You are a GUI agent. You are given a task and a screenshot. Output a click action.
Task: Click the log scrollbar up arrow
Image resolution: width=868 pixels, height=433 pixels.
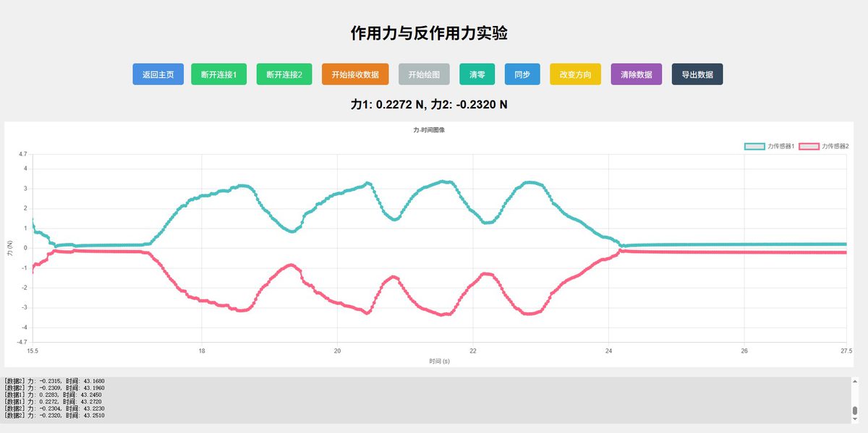[x=855, y=381]
